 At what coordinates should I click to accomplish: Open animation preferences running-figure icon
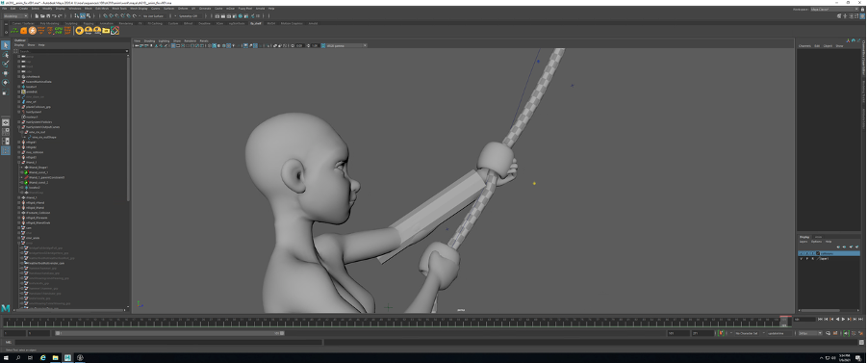[861, 333]
